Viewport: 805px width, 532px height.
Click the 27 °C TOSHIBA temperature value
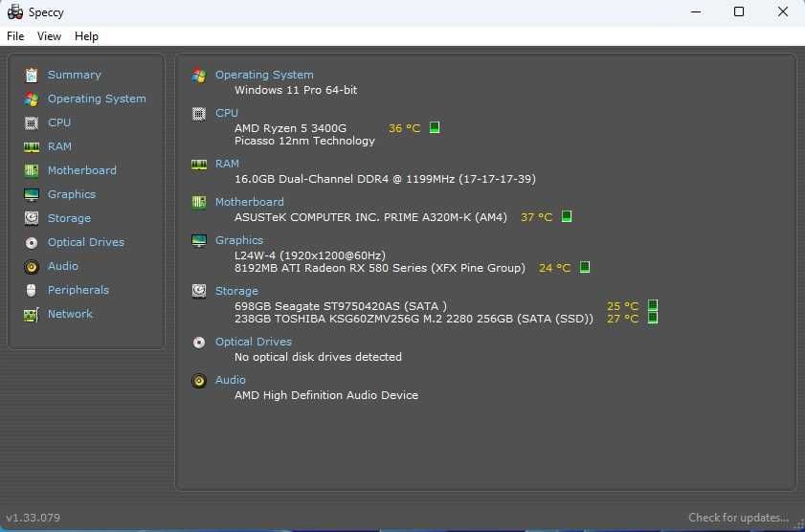click(x=623, y=319)
